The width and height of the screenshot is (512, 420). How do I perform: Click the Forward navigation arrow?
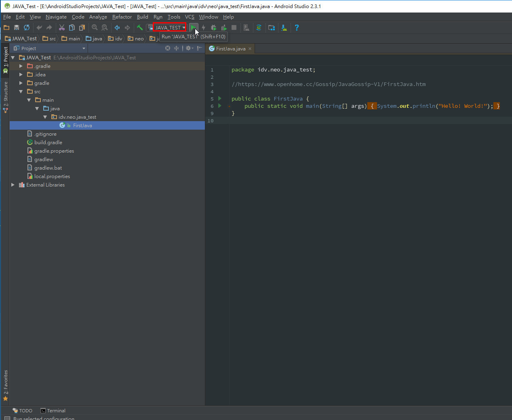[127, 27]
